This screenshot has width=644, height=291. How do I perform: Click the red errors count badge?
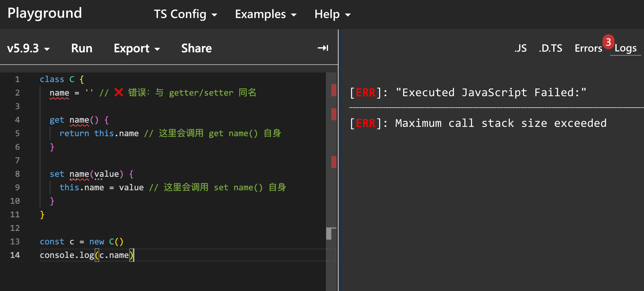coord(608,42)
